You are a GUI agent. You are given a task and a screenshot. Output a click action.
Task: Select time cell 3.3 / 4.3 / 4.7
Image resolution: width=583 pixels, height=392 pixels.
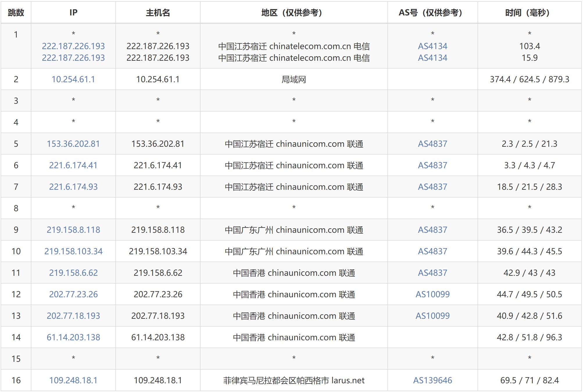[x=530, y=165]
